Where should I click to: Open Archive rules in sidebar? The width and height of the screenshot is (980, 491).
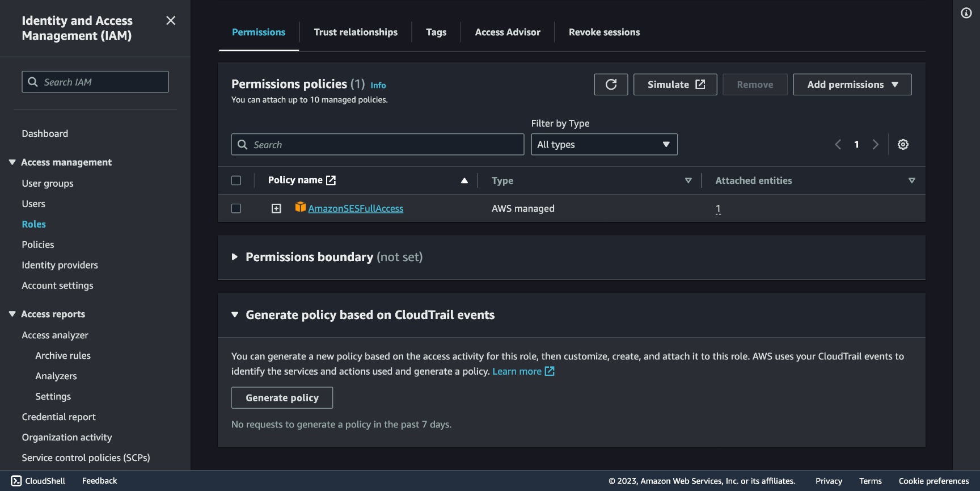[63, 356]
